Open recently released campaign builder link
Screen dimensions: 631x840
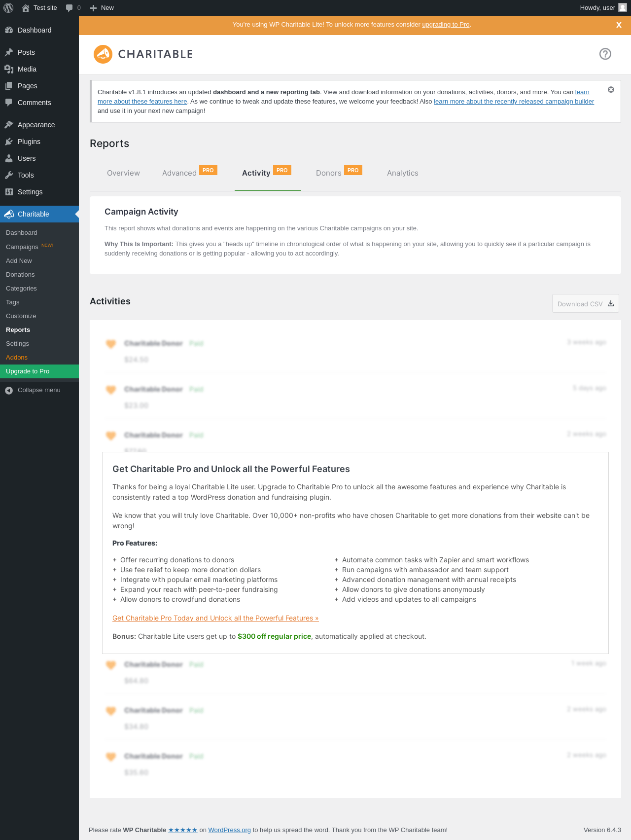click(514, 102)
